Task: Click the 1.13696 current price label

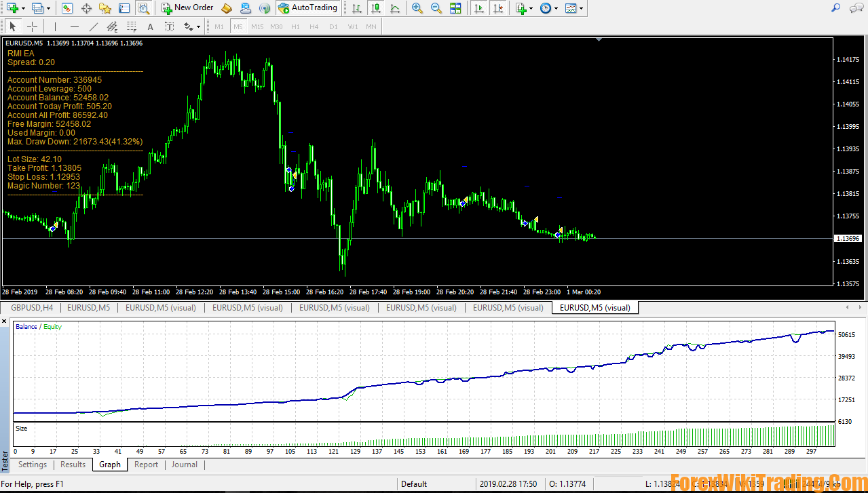Action: 849,239
